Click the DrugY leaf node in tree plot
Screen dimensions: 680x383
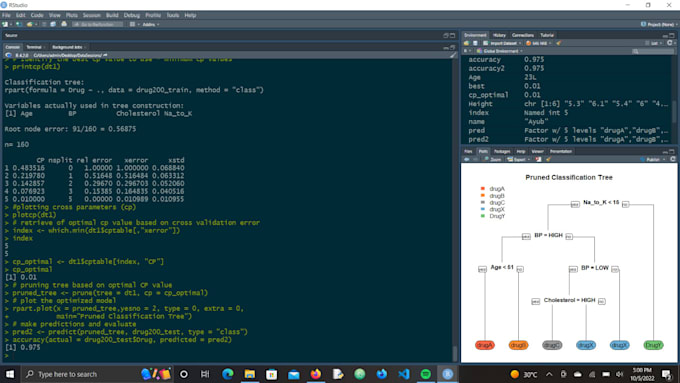653,345
